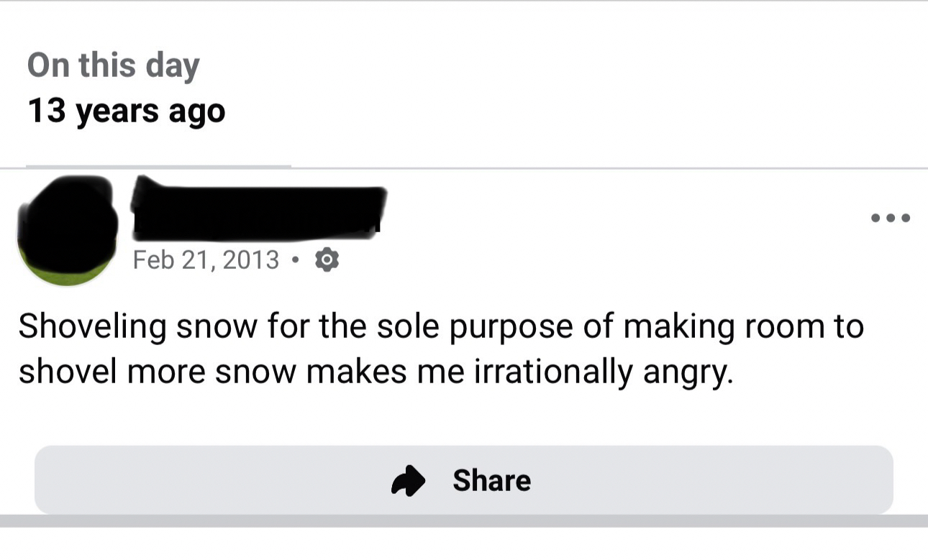Open the three-dot post options menu

(891, 218)
